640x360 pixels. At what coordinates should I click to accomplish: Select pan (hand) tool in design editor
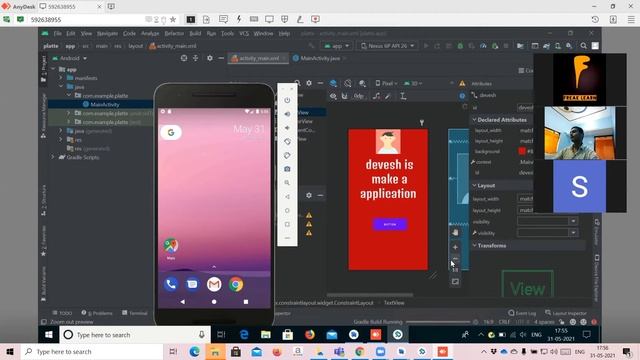tap(455, 233)
